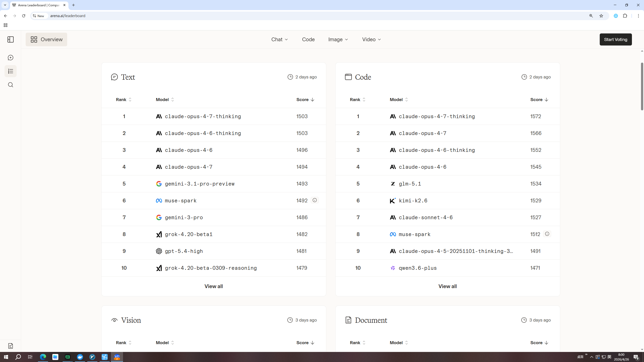The height and width of the screenshot is (362, 644).
Task: Click the search icon in sidebar
Action: click(10, 85)
